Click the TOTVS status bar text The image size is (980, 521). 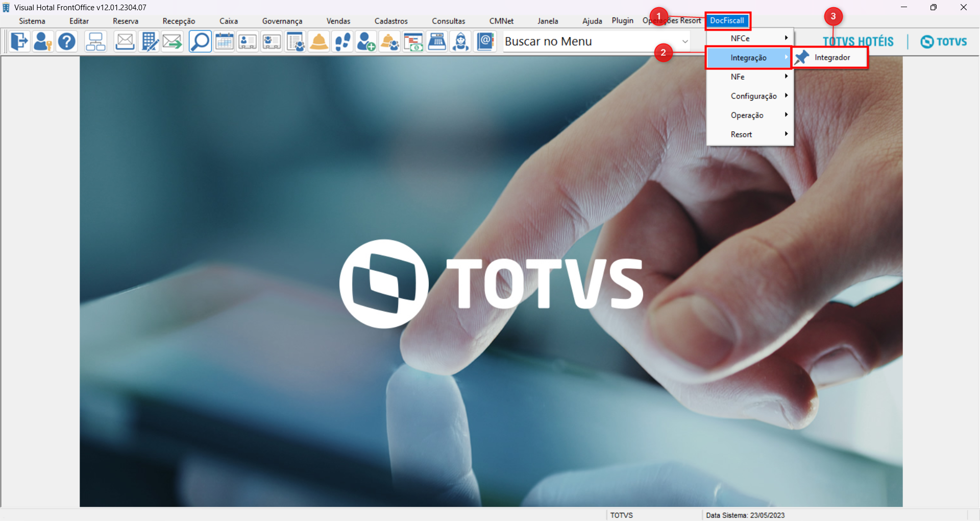[622, 515]
